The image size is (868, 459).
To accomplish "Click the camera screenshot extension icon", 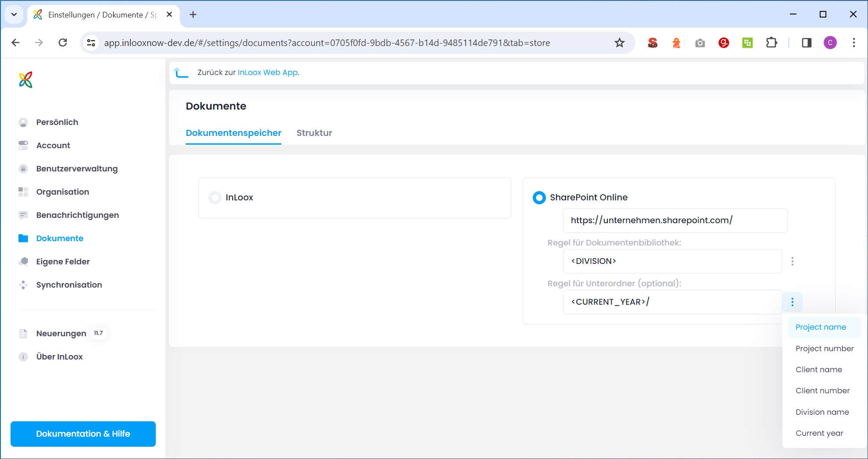I will pyautogui.click(x=700, y=43).
